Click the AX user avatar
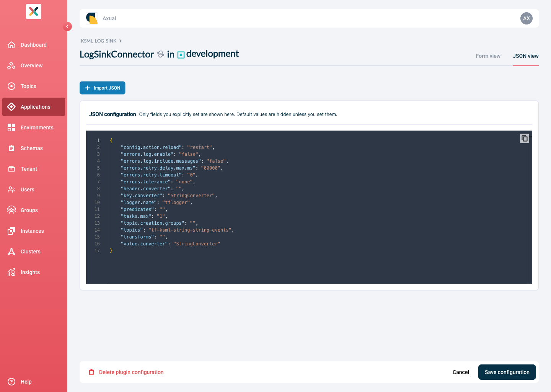The width and height of the screenshot is (551, 392). click(x=527, y=18)
